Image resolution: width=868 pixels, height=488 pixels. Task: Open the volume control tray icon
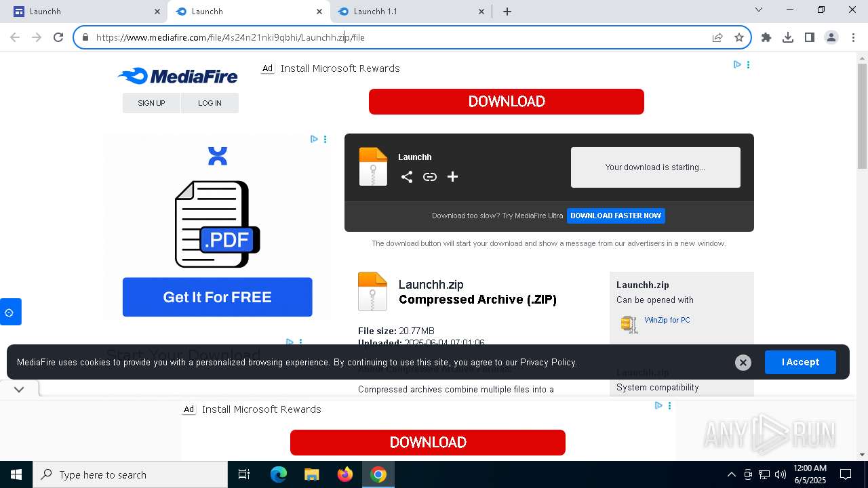pos(781,474)
